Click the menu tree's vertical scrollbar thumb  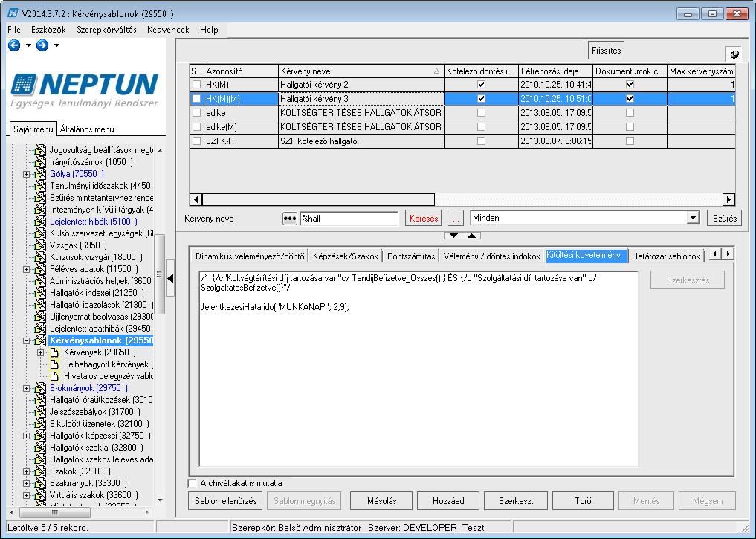click(x=160, y=274)
